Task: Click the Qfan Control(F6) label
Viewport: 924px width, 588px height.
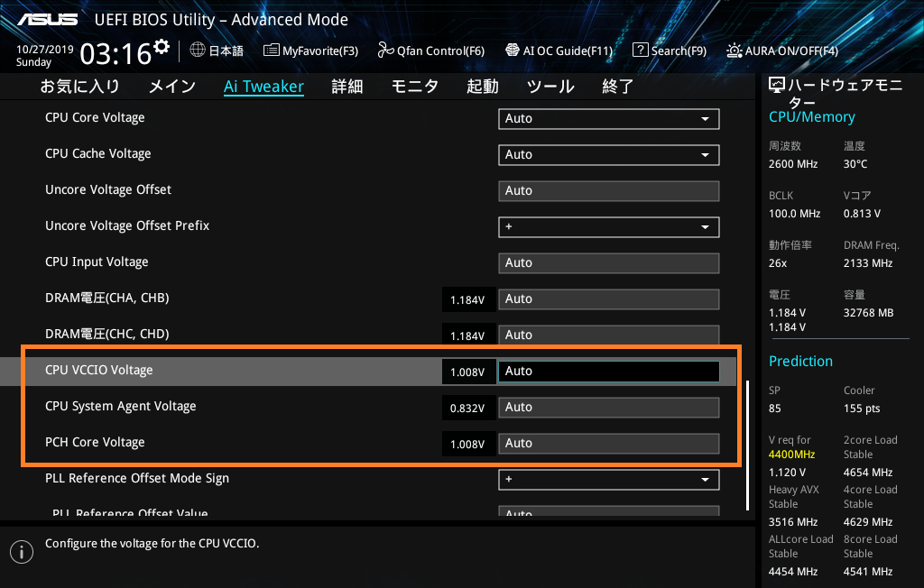Action: click(440, 51)
